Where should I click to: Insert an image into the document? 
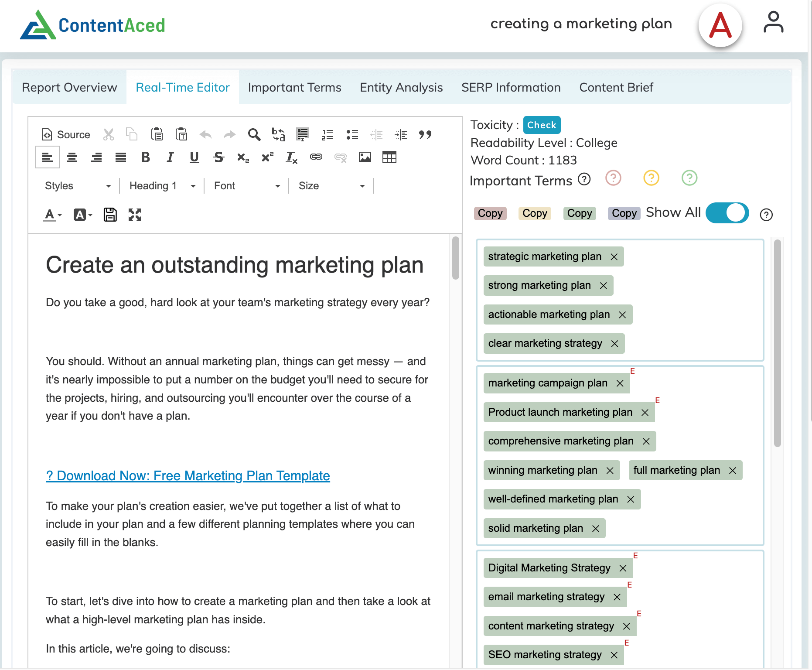[365, 157]
